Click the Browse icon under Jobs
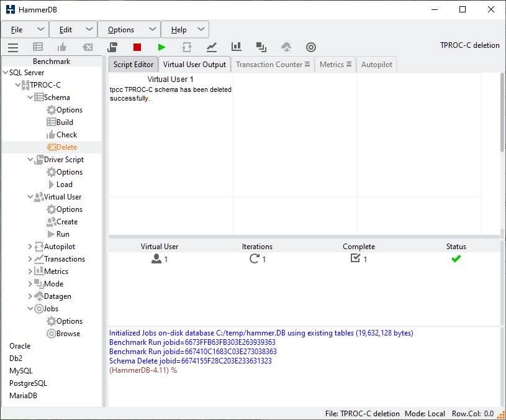Image resolution: width=506 pixels, height=420 pixels. click(x=52, y=334)
